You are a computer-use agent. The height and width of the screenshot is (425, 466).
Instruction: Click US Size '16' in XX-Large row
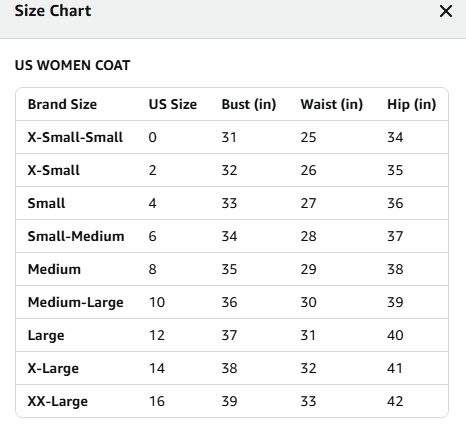(x=157, y=401)
